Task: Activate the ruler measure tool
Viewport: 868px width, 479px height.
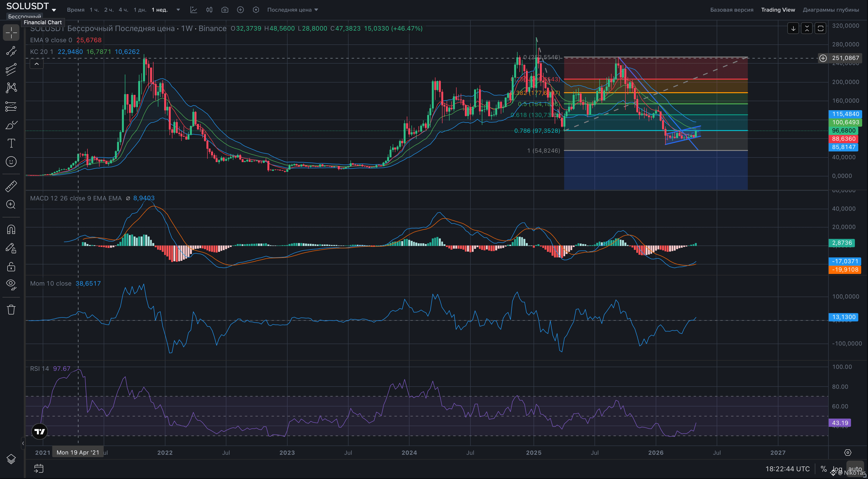Action: [x=11, y=186]
